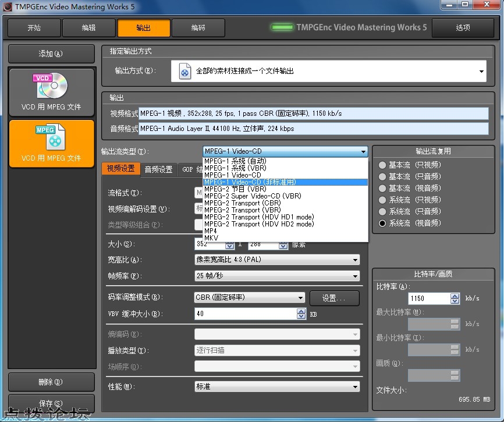504x422 pixels.
Task: Select 系统流 (只音频) radio button
Action: [x=382, y=211]
